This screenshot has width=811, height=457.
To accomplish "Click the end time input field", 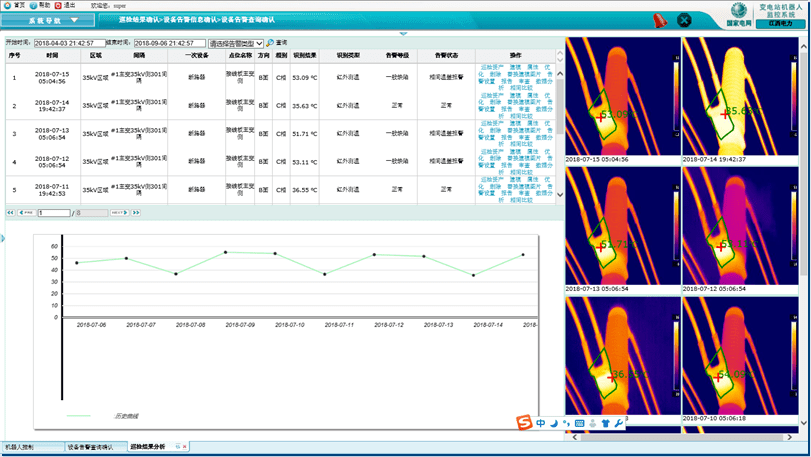I will tap(169, 44).
